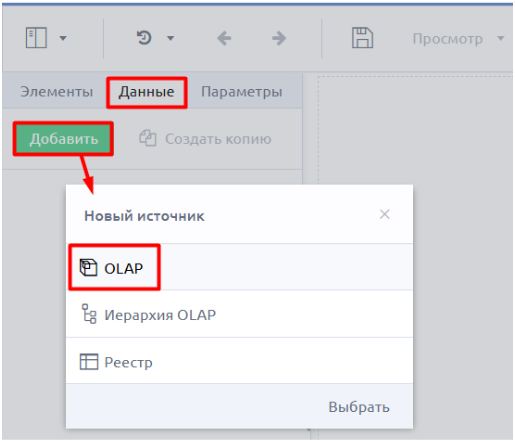Open the history dropdown arrow

coord(170,38)
